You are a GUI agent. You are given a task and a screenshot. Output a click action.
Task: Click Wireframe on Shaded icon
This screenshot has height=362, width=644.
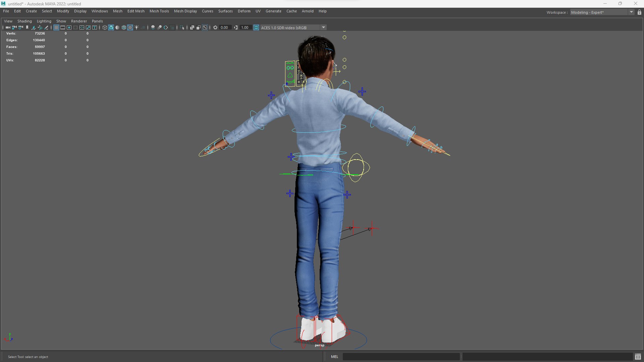(x=124, y=27)
